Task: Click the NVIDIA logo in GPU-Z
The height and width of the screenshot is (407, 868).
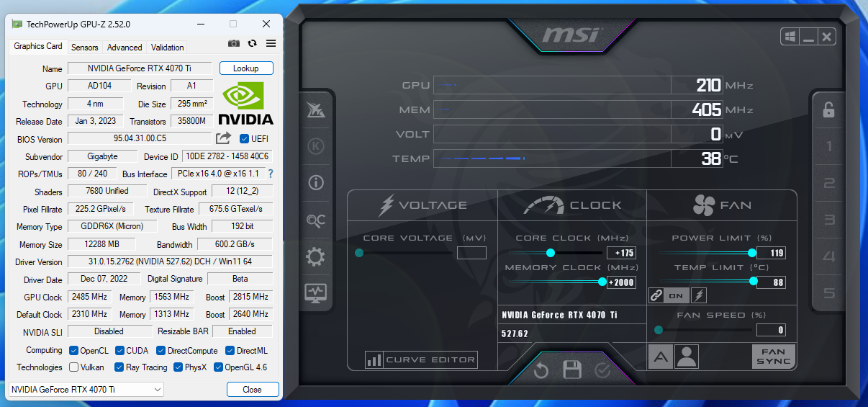Action: (x=245, y=104)
